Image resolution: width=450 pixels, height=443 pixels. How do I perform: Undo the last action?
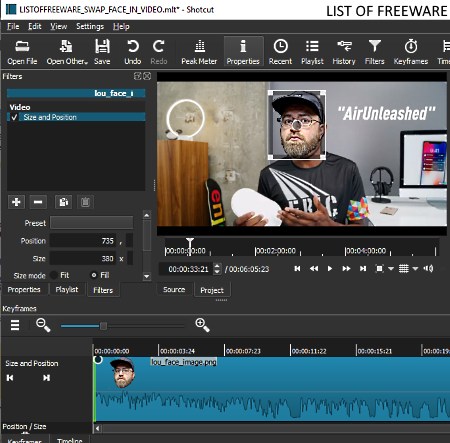pos(133,52)
